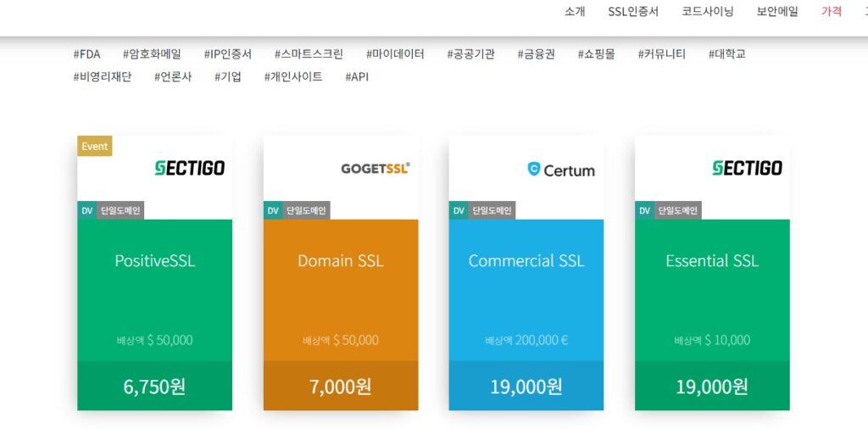The image size is (868, 429).
Task: Click DV badge on Domain SSL card
Action: (x=273, y=210)
